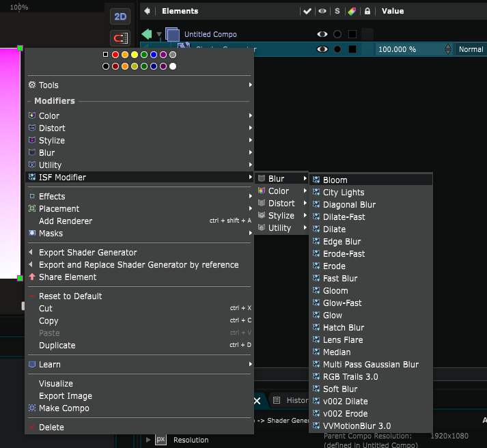Image resolution: width=487 pixels, height=448 pixels.
Task: Select City Lights blur modifier
Action: point(371,192)
